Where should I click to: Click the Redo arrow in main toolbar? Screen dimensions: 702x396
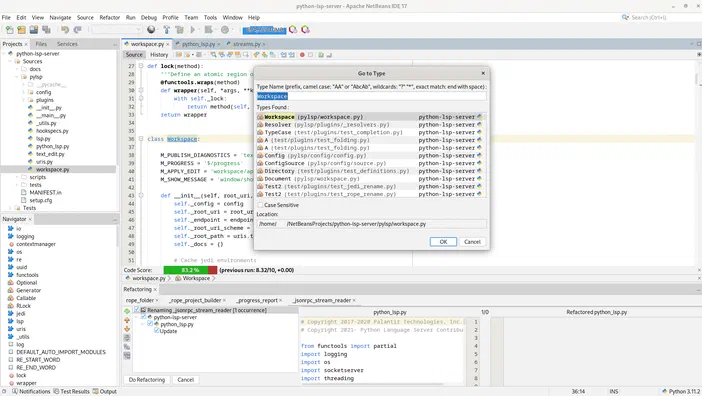pyautogui.click(x=77, y=30)
